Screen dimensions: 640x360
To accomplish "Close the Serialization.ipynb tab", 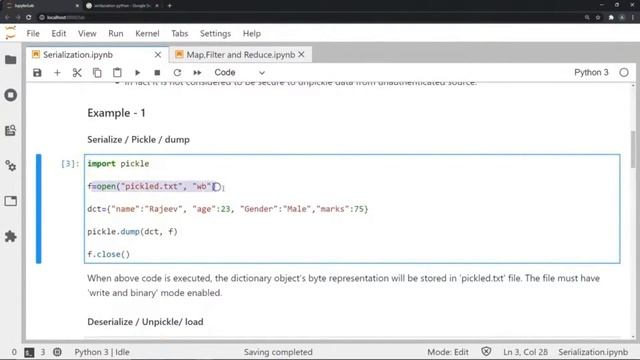I will tap(158, 55).
